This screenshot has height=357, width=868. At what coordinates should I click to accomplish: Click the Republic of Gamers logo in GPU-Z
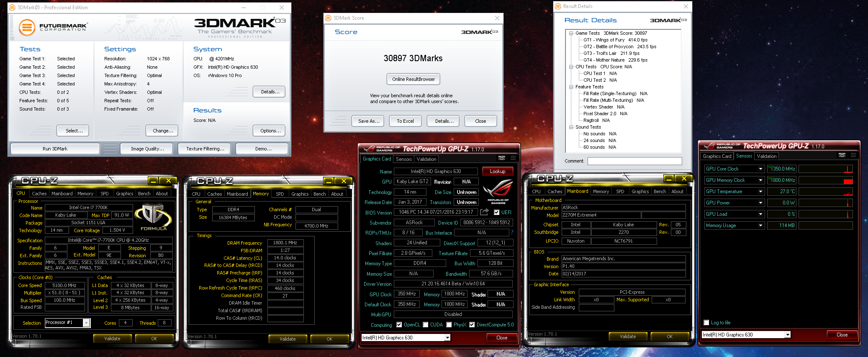(498, 191)
